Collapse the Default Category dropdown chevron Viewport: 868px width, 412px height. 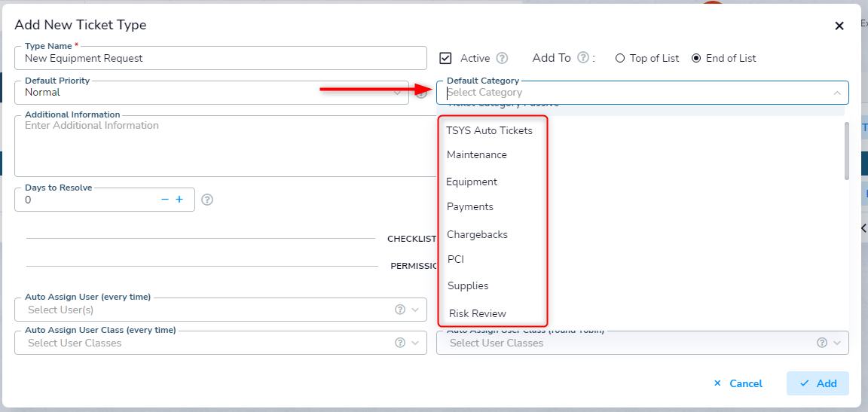(x=837, y=93)
